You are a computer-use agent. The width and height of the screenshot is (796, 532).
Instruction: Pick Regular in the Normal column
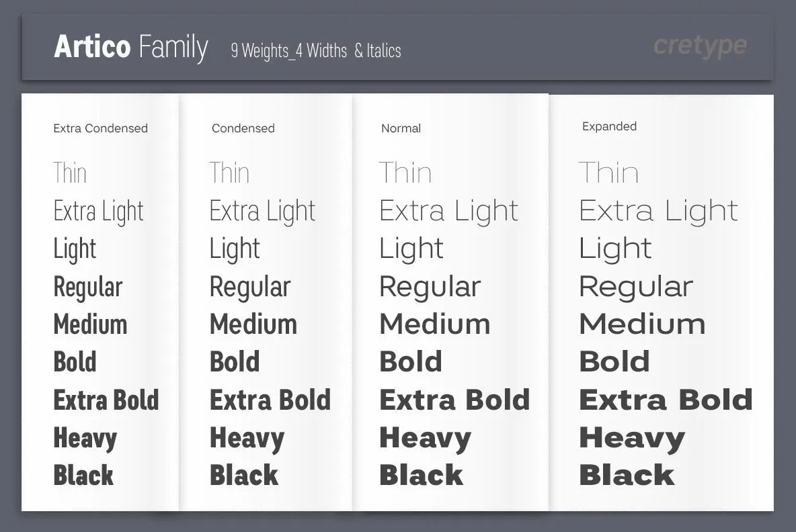point(430,287)
